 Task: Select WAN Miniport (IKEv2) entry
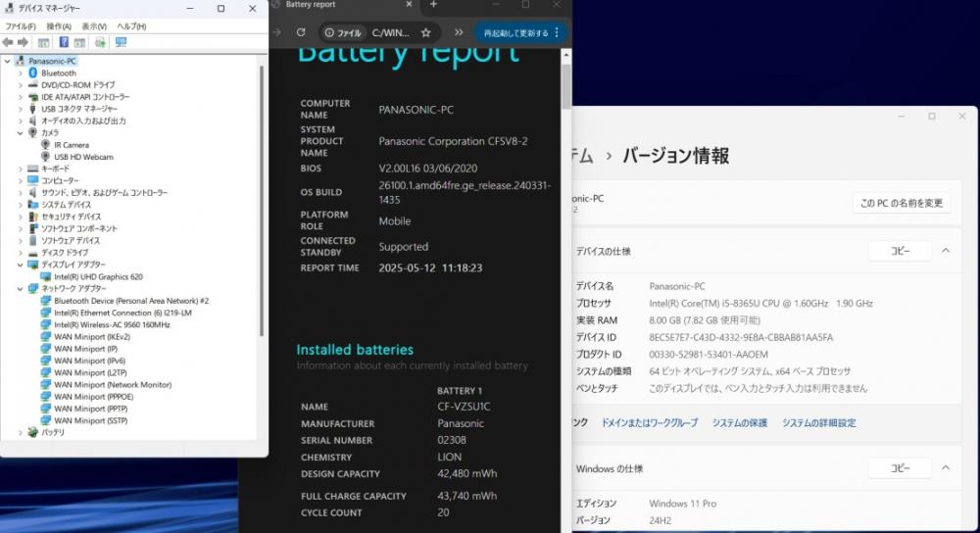[92, 337]
